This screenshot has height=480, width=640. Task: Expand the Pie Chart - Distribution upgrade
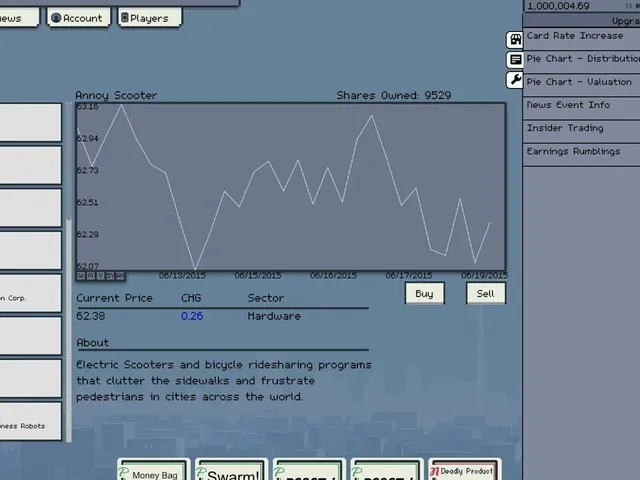pyautogui.click(x=581, y=59)
